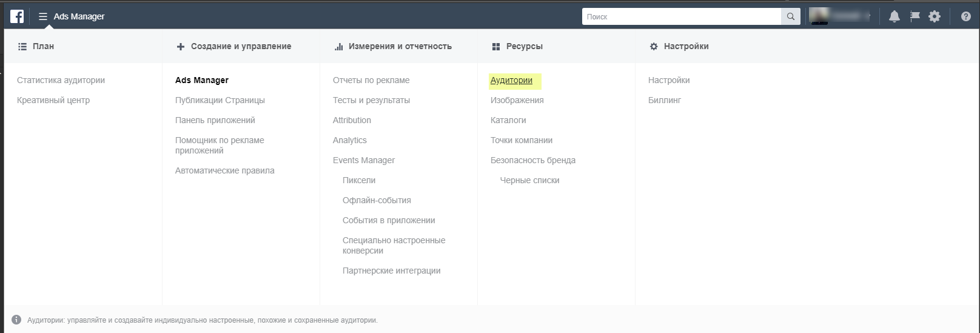Click the План column heading
The height and width of the screenshot is (333, 980).
pos(43,46)
